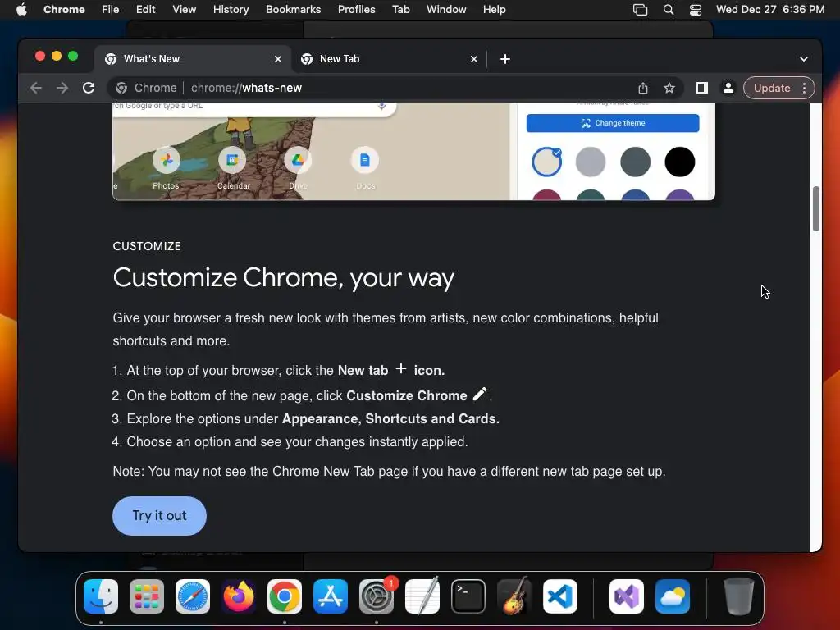Viewport: 840px width, 630px height.
Task: Click Google Chrome icon in the Dock
Action: coord(285,596)
